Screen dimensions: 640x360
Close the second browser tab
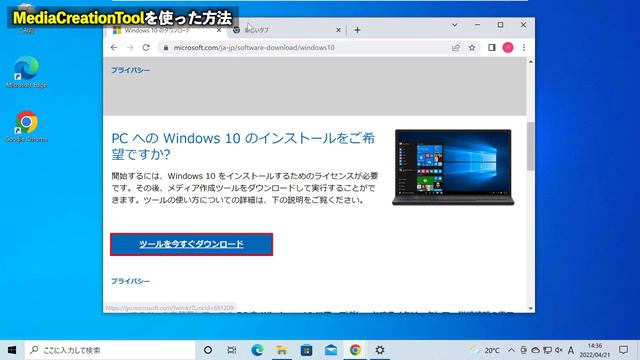coord(338,30)
